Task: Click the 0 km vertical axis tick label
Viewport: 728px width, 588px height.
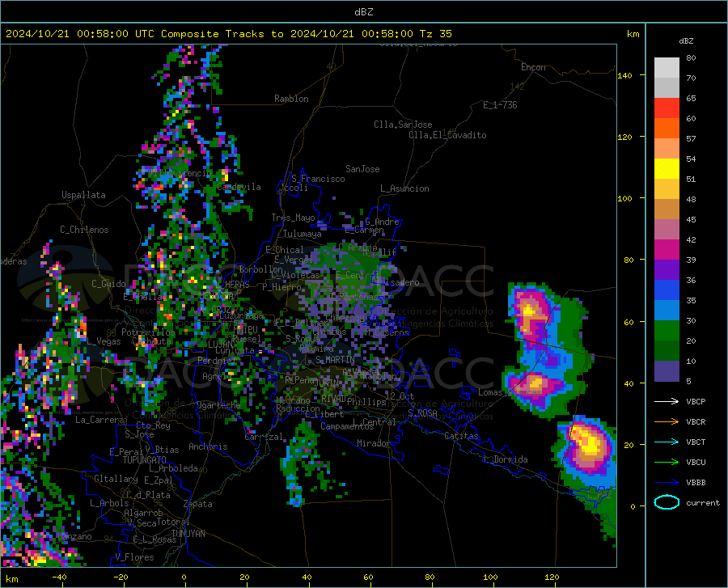Action: (633, 506)
